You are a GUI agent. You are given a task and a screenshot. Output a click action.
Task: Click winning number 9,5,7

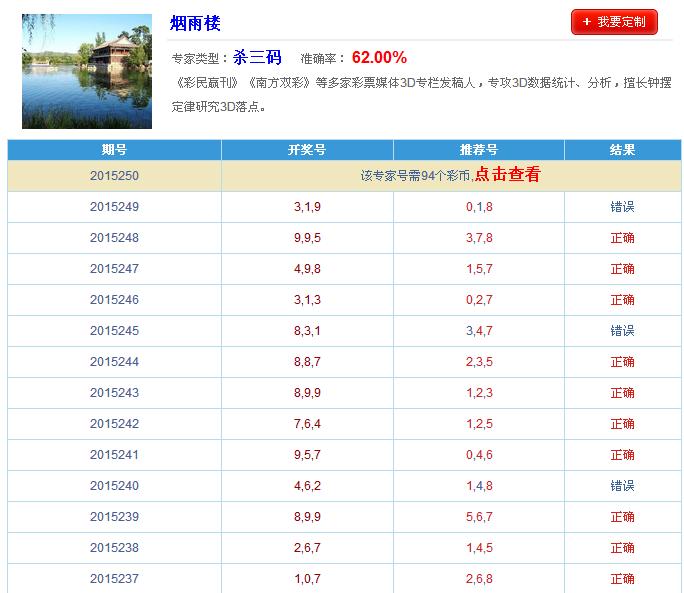click(x=307, y=455)
